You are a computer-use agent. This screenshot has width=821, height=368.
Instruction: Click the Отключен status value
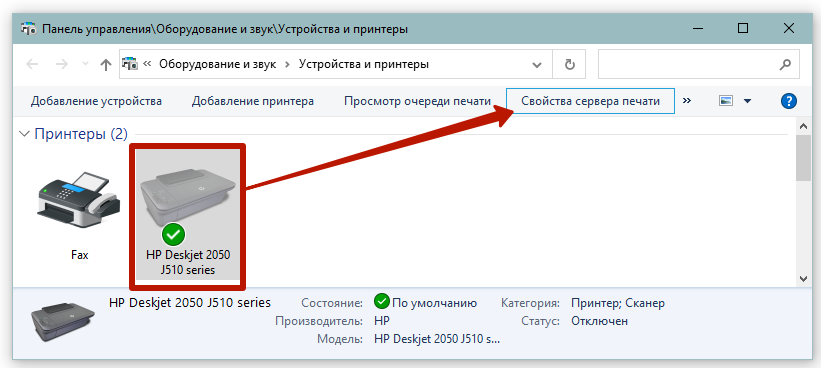click(599, 321)
